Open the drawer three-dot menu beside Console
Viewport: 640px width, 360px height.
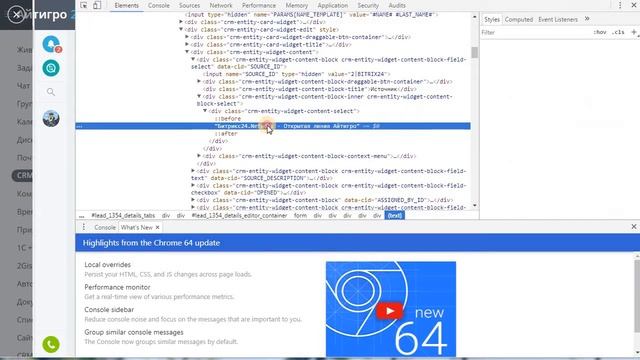pyautogui.click(x=84, y=227)
